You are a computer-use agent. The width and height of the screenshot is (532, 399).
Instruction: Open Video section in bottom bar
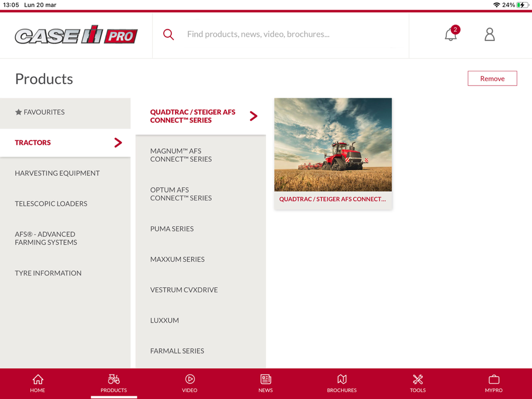click(190, 384)
